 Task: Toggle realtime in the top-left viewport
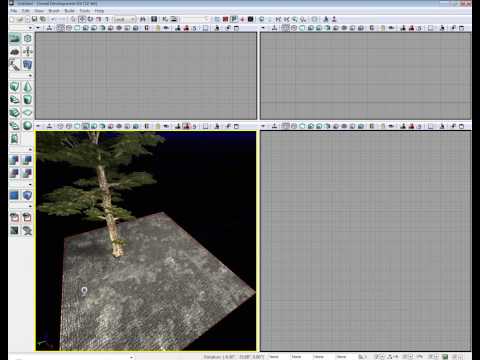pyautogui.click(x=49, y=28)
